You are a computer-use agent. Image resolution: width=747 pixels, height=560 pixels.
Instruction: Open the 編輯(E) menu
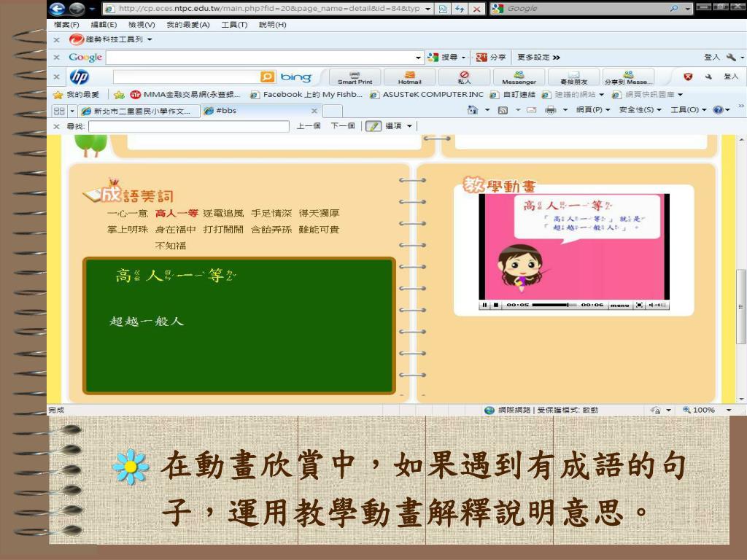click(104, 25)
